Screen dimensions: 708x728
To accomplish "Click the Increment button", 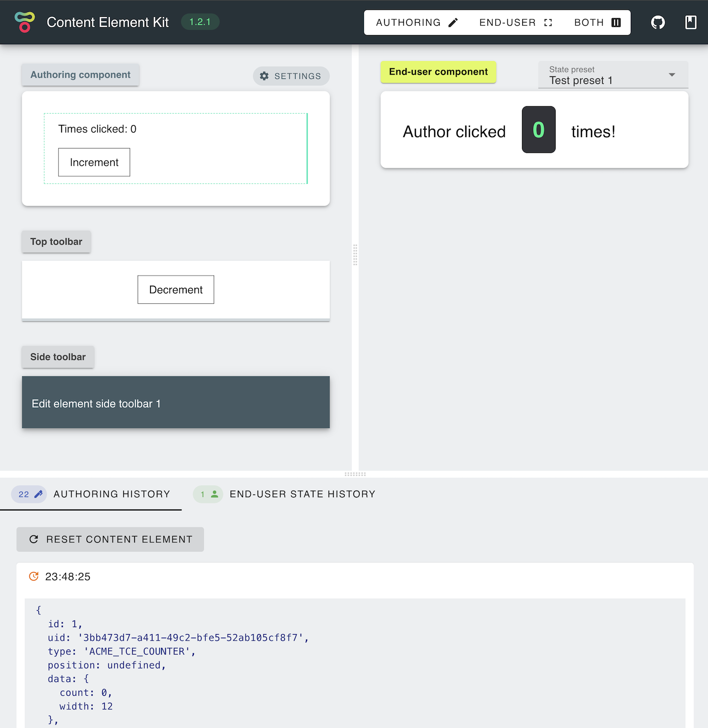I will [x=94, y=162].
